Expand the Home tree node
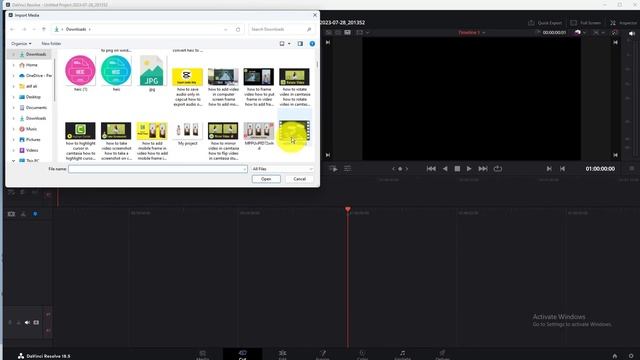640x360 pixels. [13, 65]
